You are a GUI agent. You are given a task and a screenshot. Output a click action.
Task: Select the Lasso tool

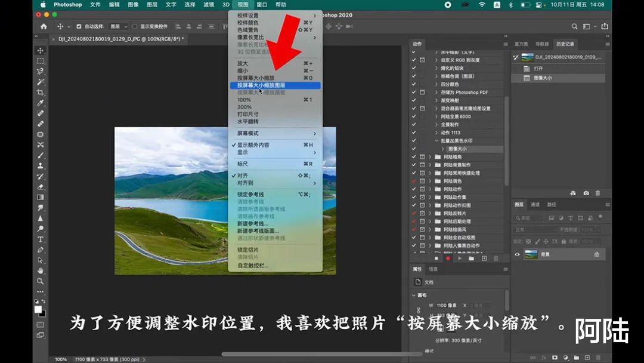tap(41, 72)
